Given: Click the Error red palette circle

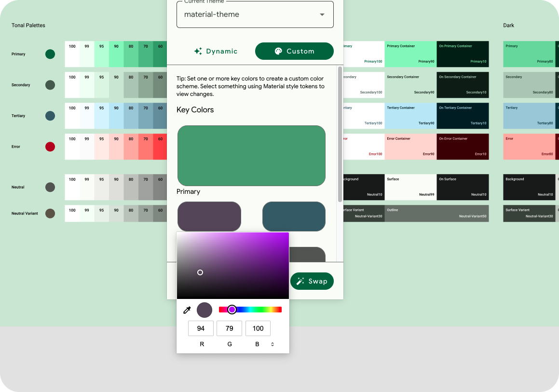Looking at the screenshot, I should click(x=50, y=147).
